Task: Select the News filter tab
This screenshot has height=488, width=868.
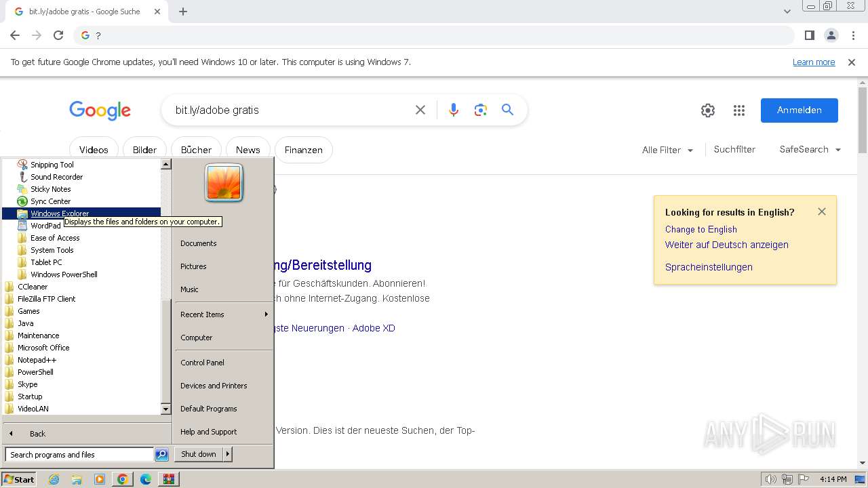Action: tap(248, 150)
